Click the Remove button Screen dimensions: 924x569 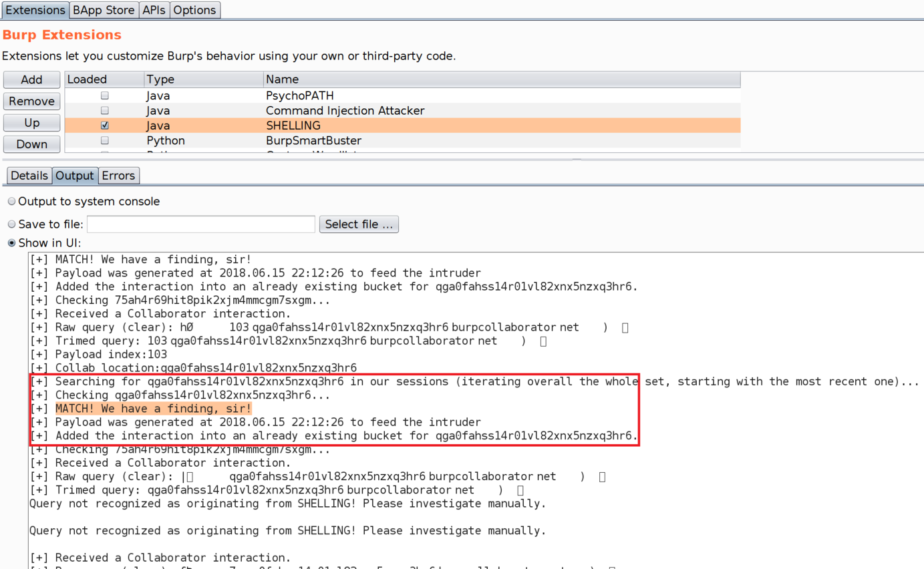point(31,101)
